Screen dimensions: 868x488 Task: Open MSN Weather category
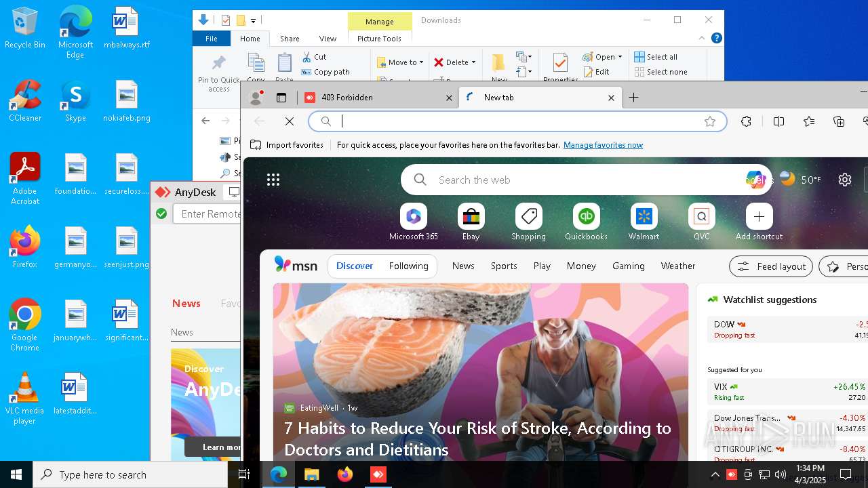click(x=678, y=266)
